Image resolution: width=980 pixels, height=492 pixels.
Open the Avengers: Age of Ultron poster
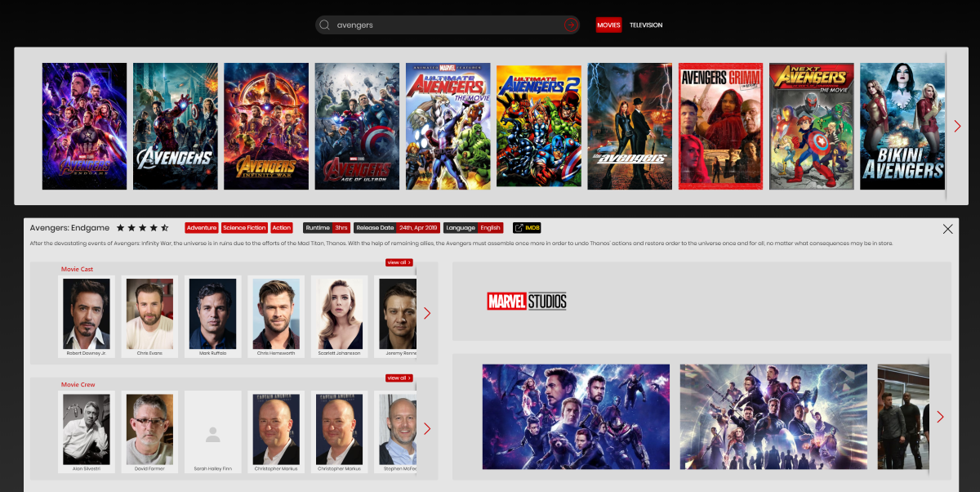click(x=357, y=126)
